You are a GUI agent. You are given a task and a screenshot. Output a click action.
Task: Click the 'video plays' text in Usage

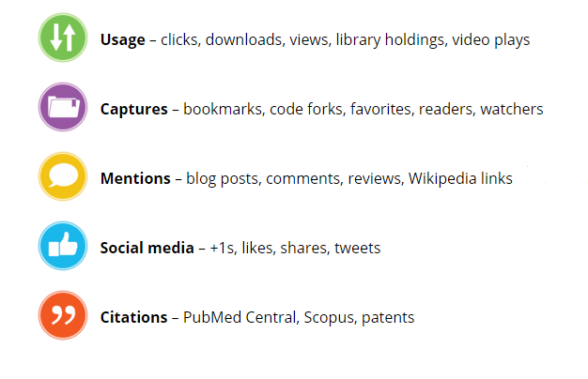point(491,40)
